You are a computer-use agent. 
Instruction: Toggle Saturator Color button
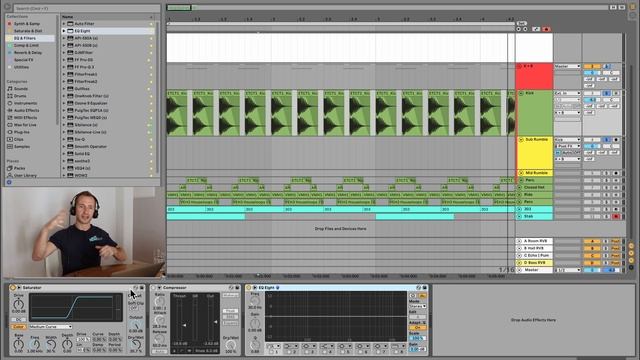pos(18,327)
